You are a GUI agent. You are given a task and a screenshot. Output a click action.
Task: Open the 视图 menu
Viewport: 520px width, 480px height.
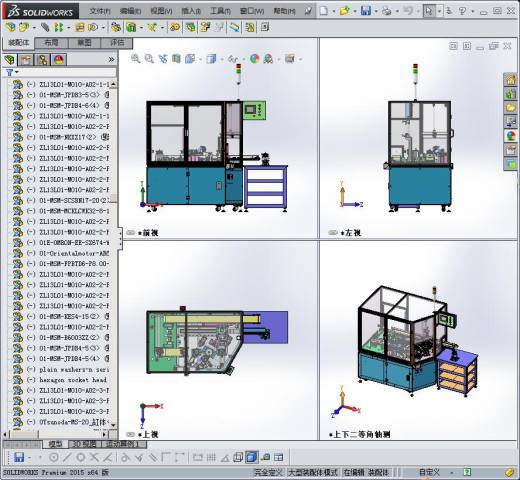coord(161,11)
